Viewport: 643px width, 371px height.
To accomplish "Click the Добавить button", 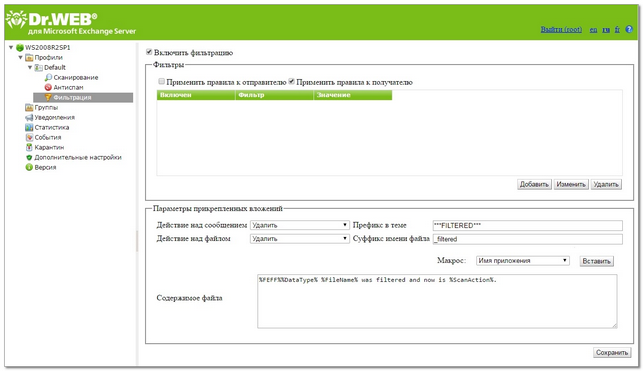I will (x=534, y=184).
